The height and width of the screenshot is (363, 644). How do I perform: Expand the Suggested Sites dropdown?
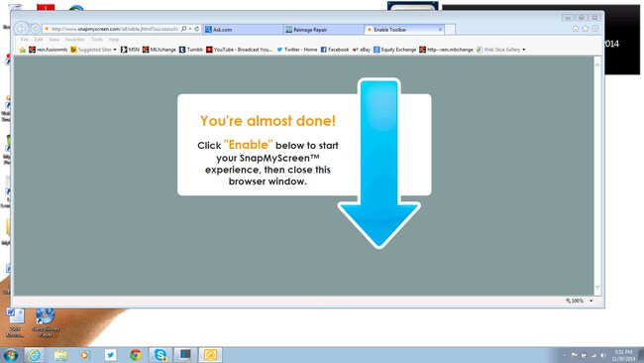tap(115, 50)
